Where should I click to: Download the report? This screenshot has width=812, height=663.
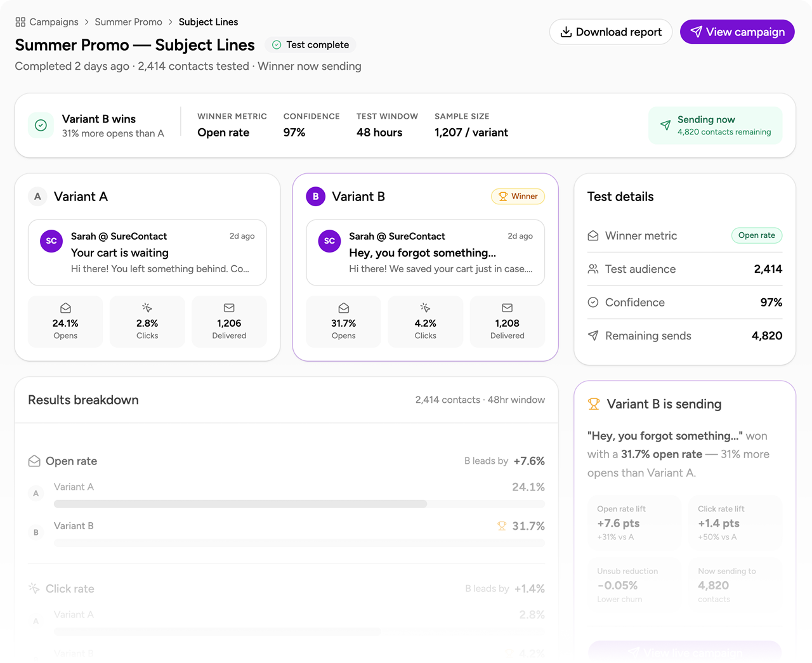[x=610, y=32]
